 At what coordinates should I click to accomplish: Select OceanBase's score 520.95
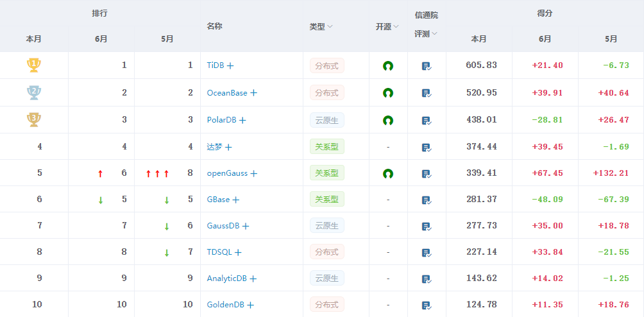481,92
